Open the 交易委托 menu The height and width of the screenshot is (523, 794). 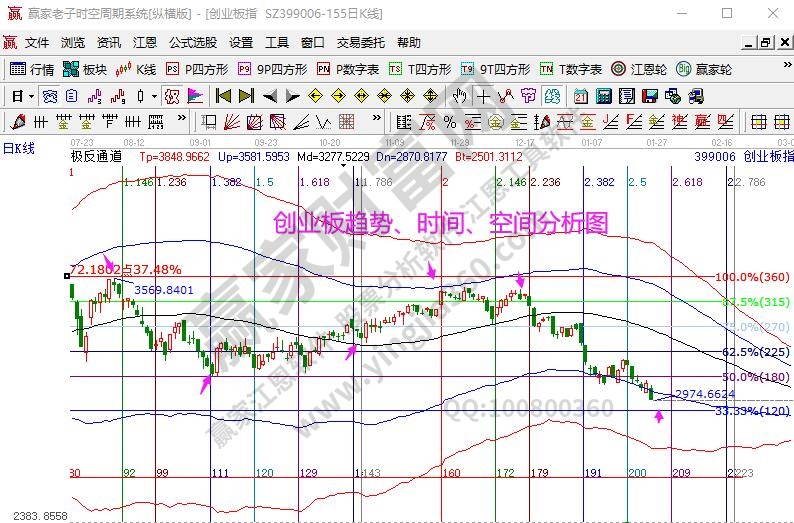point(360,43)
